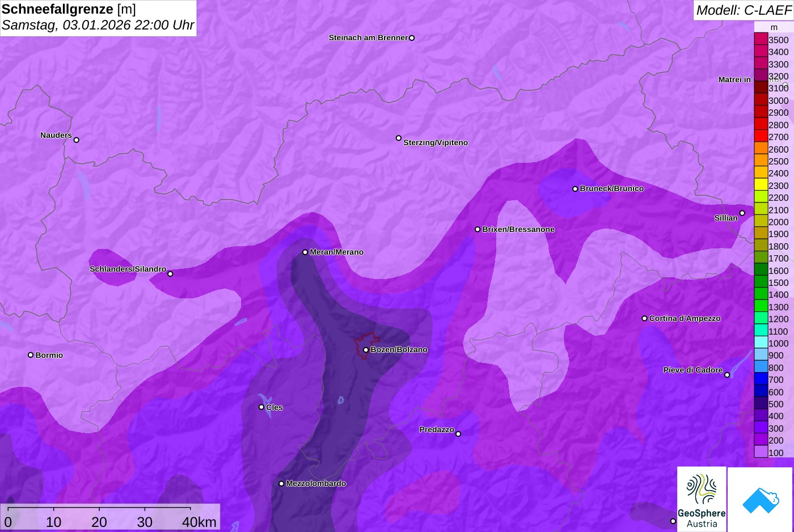
Task: Select the 1700 m olive-green legend swatch
Action: (761, 257)
